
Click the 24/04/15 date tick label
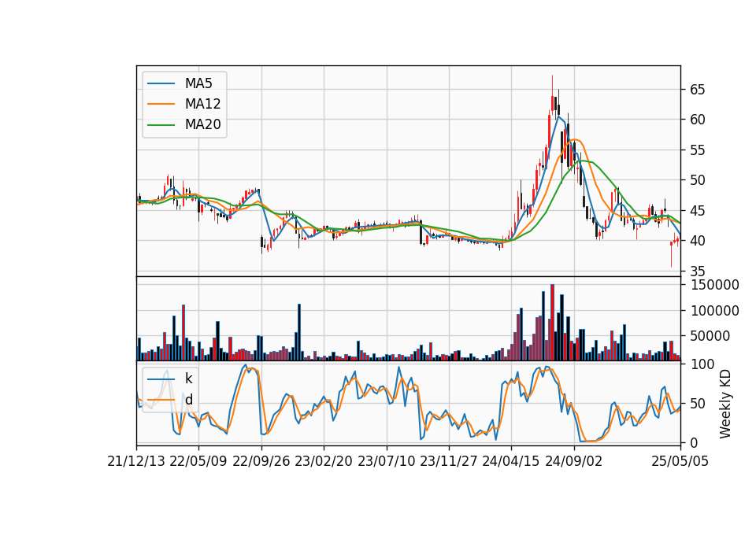(511, 462)
